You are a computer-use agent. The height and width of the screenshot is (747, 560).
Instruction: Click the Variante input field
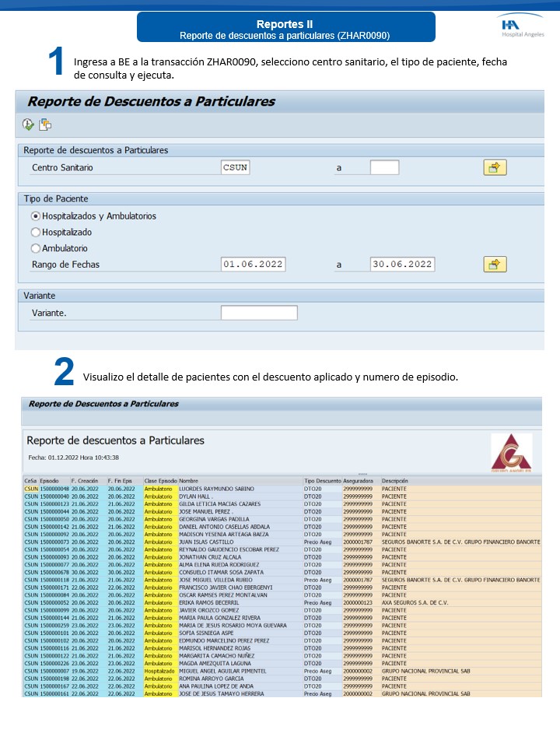point(259,313)
